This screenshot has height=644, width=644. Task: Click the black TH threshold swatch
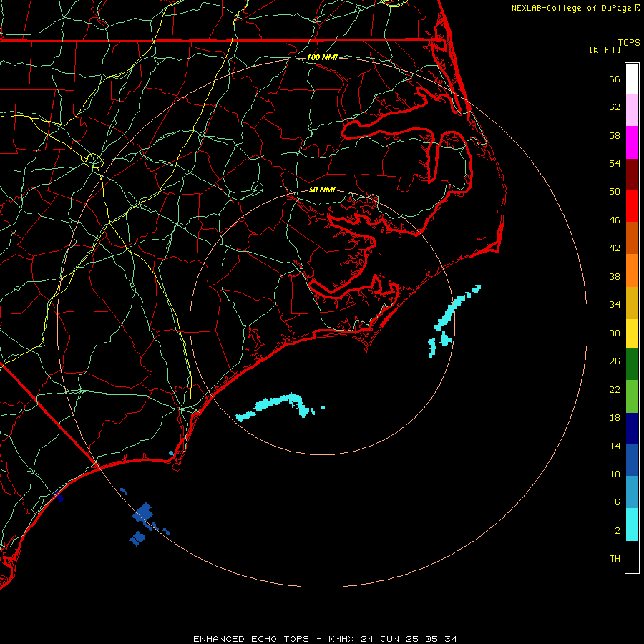point(632,557)
